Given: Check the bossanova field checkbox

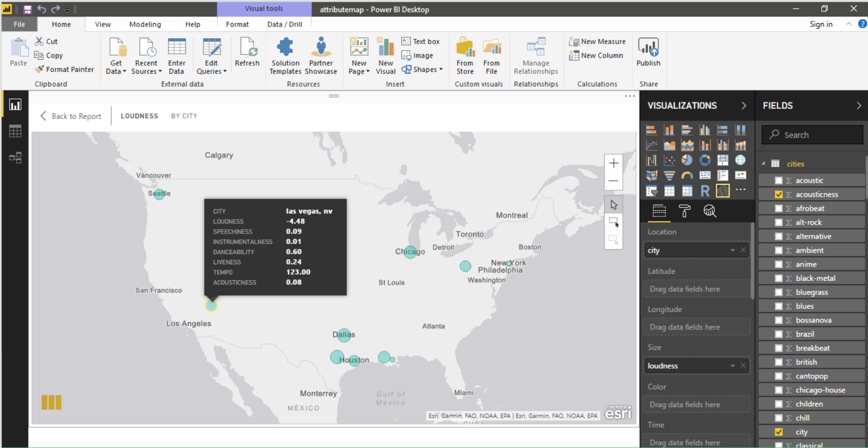Looking at the screenshot, I should pyautogui.click(x=779, y=320).
